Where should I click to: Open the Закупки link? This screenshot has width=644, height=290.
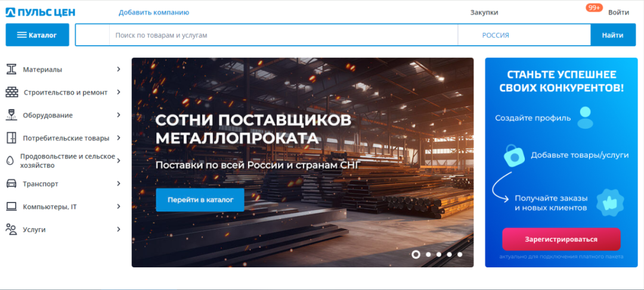[x=484, y=13]
